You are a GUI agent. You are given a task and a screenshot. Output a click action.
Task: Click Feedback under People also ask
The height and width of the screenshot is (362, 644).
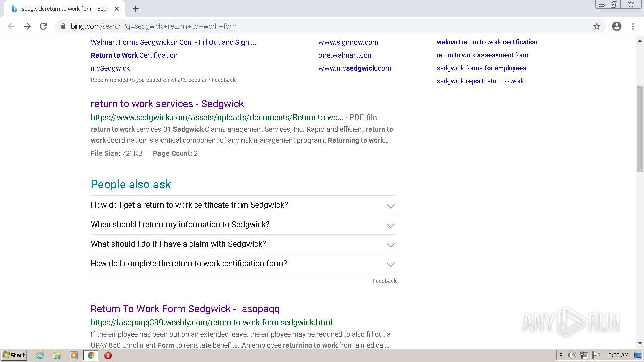click(385, 281)
